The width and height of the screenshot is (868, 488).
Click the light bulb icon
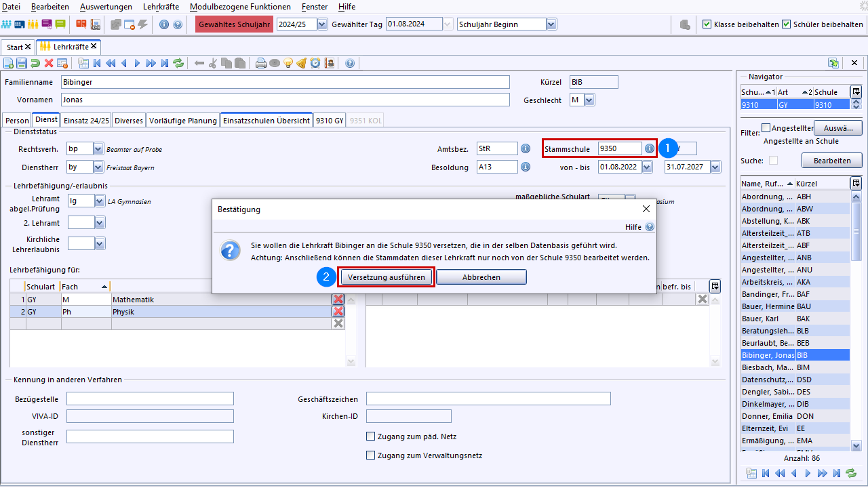pos(288,63)
